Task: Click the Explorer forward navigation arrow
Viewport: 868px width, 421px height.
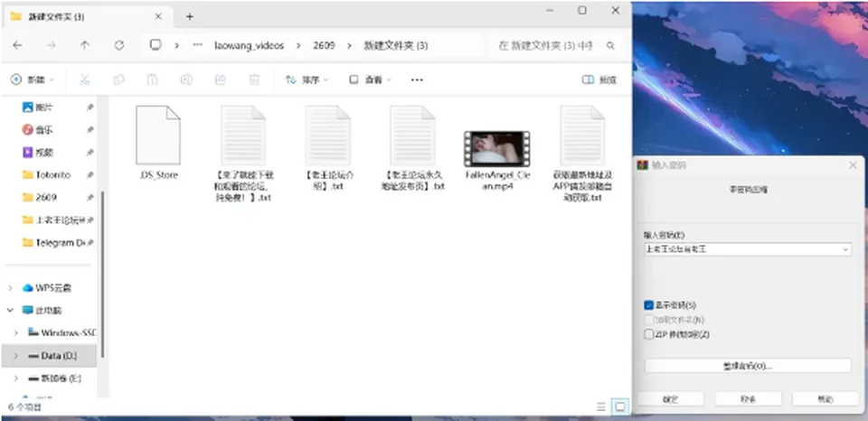Action: click(x=52, y=45)
